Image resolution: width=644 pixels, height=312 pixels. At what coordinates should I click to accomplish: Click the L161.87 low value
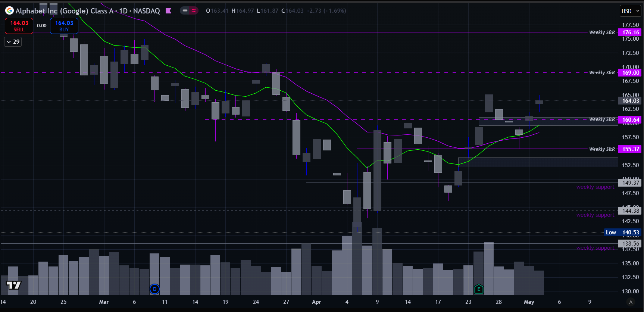tap(268, 11)
